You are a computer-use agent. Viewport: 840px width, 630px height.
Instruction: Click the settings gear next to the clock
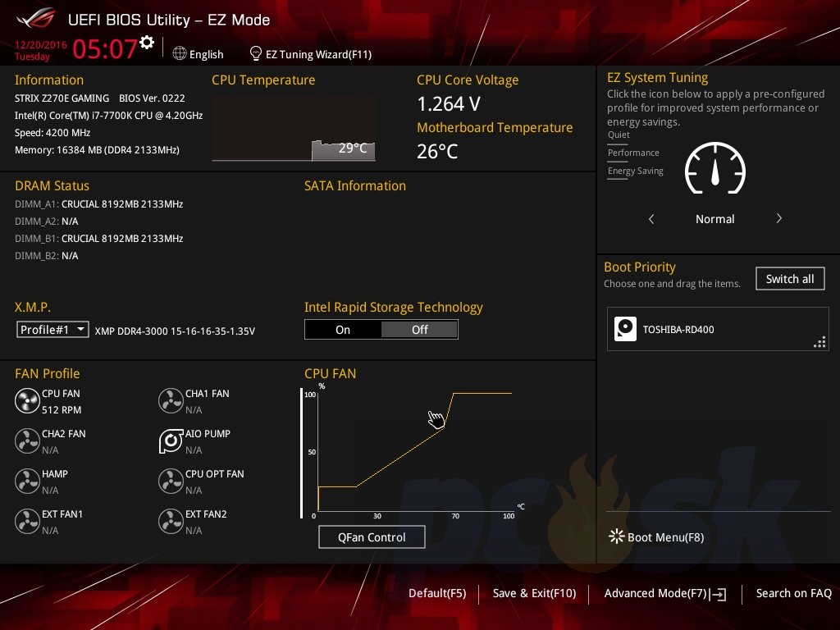point(147,43)
